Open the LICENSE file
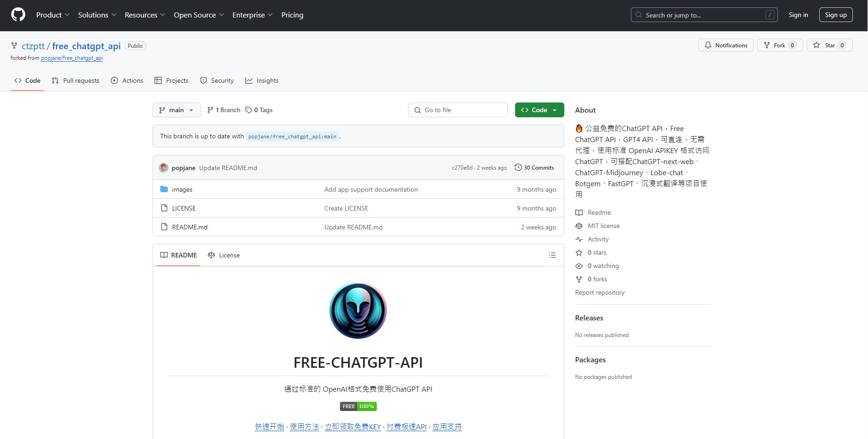This screenshot has width=868, height=439. coord(184,208)
